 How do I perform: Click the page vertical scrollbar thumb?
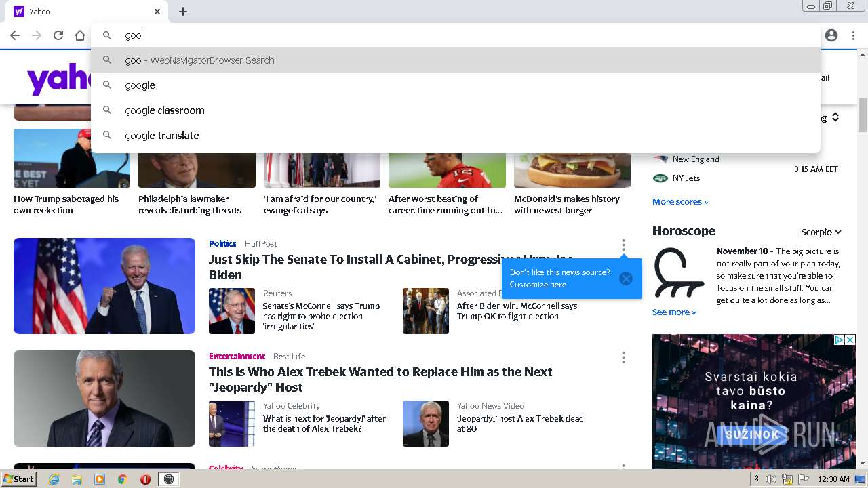[x=863, y=115]
